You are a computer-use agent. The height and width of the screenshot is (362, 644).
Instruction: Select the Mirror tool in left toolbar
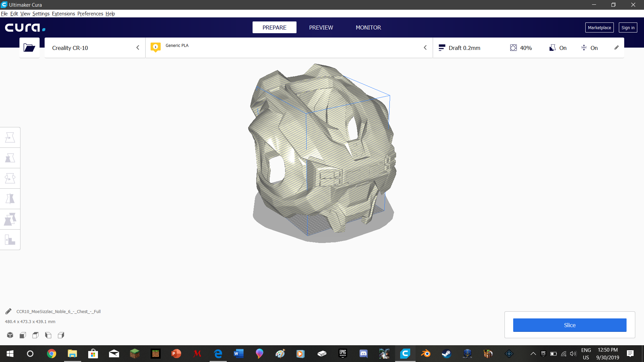(x=10, y=199)
